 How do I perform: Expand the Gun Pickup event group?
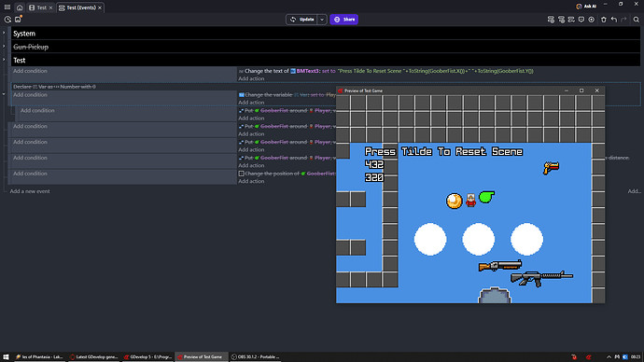(x=4, y=47)
